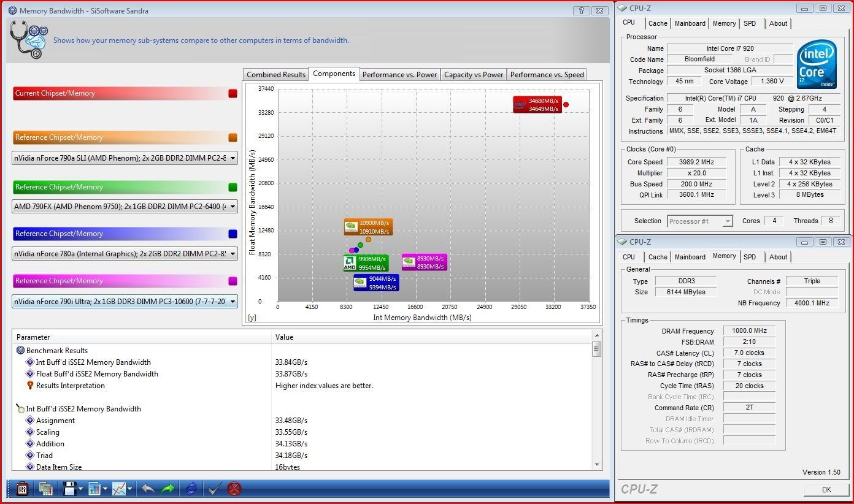Open the SPD tab in the lower CPU-Z window
Viewport: 854px width, 504px height.
pyautogui.click(x=750, y=257)
